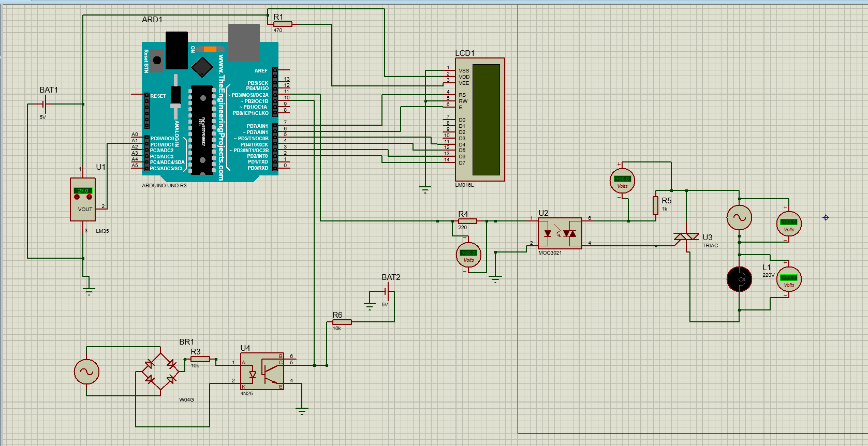Click the LM35 temperature sensor U1
Screen dimensions: 868x446
[83, 200]
